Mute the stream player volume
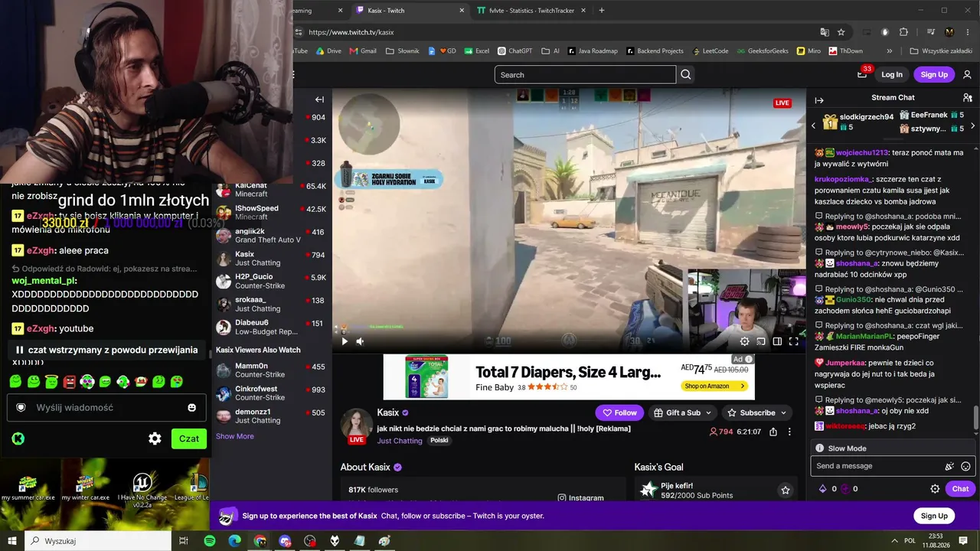The height and width of the screenshot is (551, 980). tap(360, 341)
